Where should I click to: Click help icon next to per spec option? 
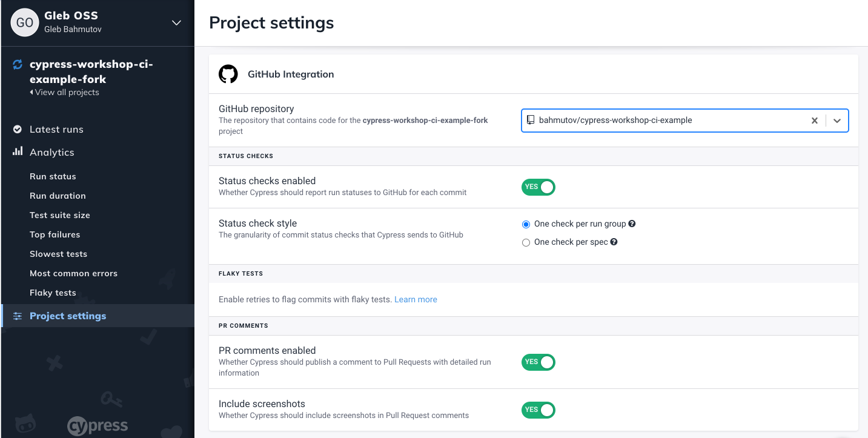pos(614,242)
